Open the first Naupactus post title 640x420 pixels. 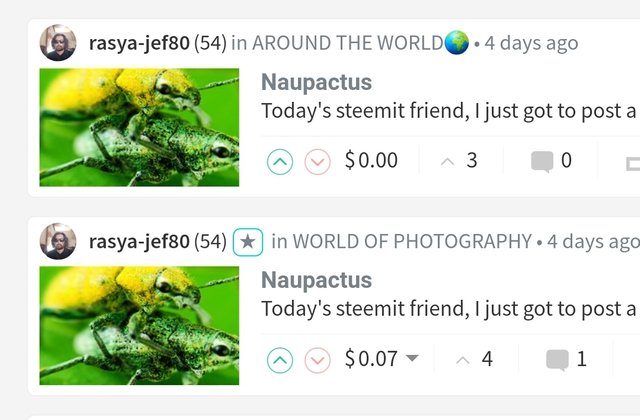click(x=317, y=82)
